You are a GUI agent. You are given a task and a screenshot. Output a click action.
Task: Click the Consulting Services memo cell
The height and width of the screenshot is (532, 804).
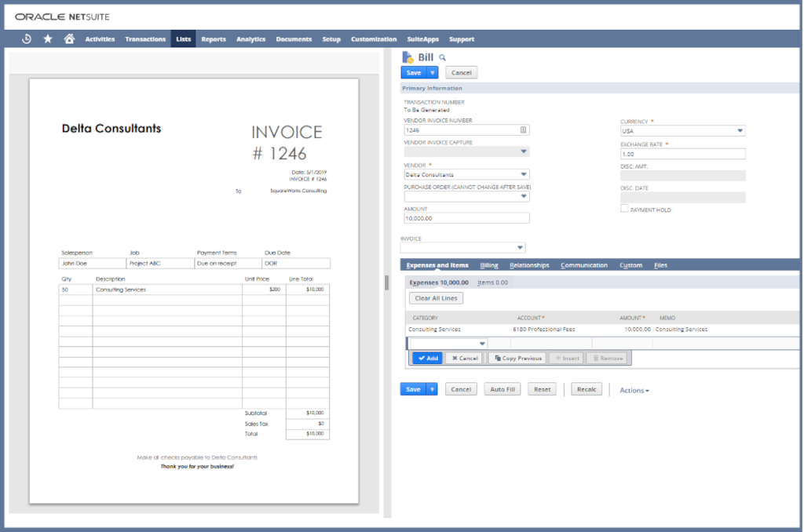681,330
